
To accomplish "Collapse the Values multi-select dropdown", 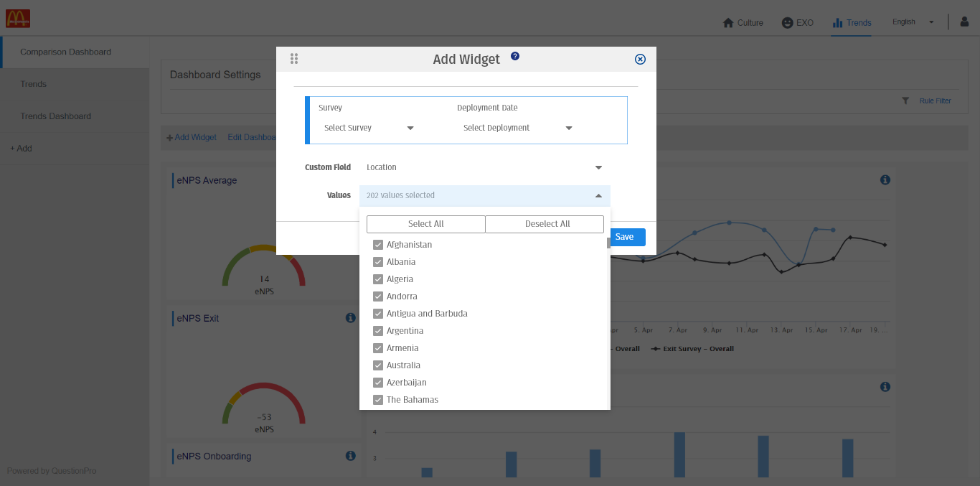I will point(484,195).
